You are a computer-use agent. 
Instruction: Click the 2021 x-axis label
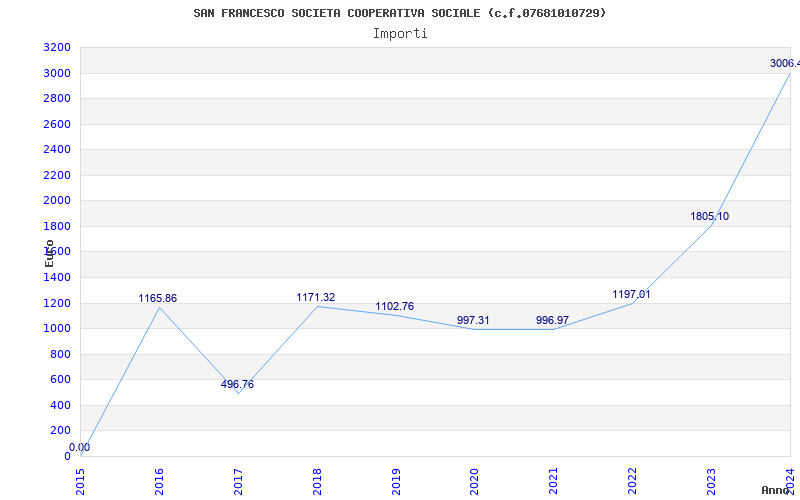click(x=554, y=482)
